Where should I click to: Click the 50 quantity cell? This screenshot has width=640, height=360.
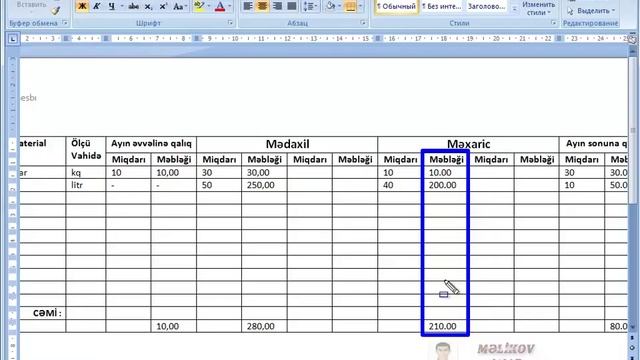click(219, 185)
